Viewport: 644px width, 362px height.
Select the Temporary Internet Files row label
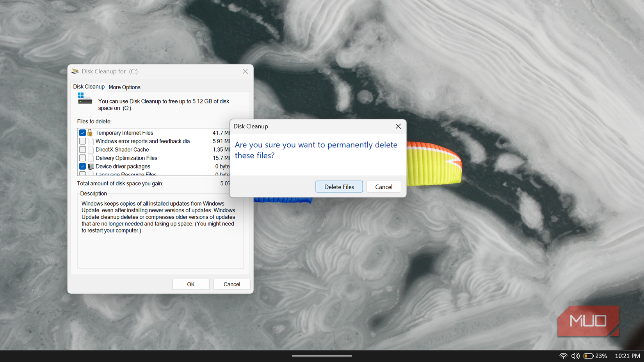(125, 133)
